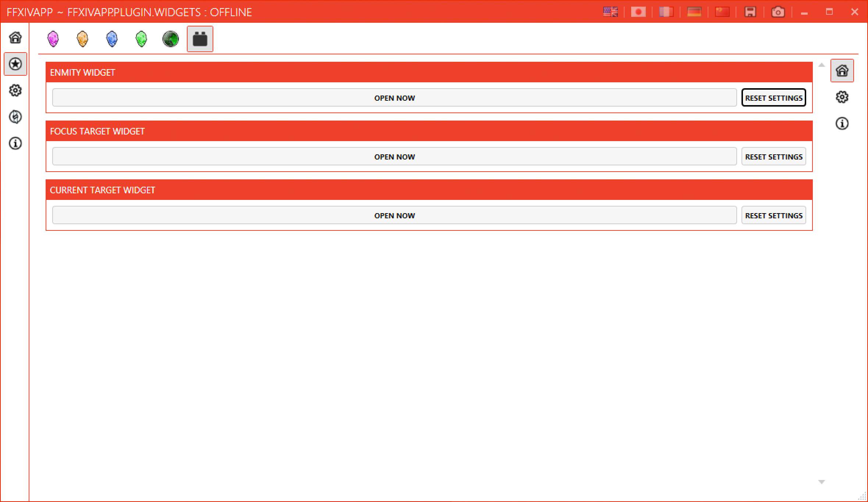Viewport: 868px width, 502px height.
Task: Open the widgets plugin gear settings on right
Action: (842, 97)
